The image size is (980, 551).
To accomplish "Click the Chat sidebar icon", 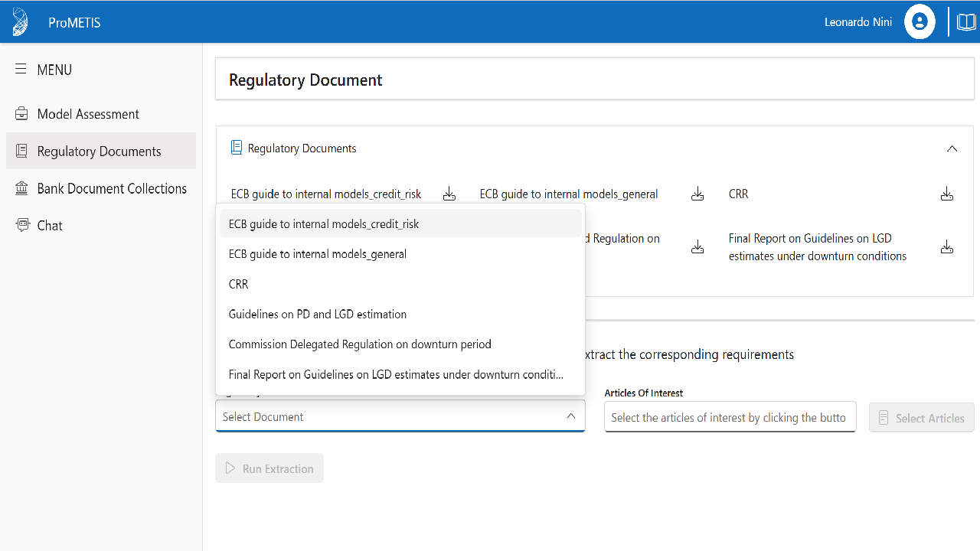I will (x=21, y=225).
